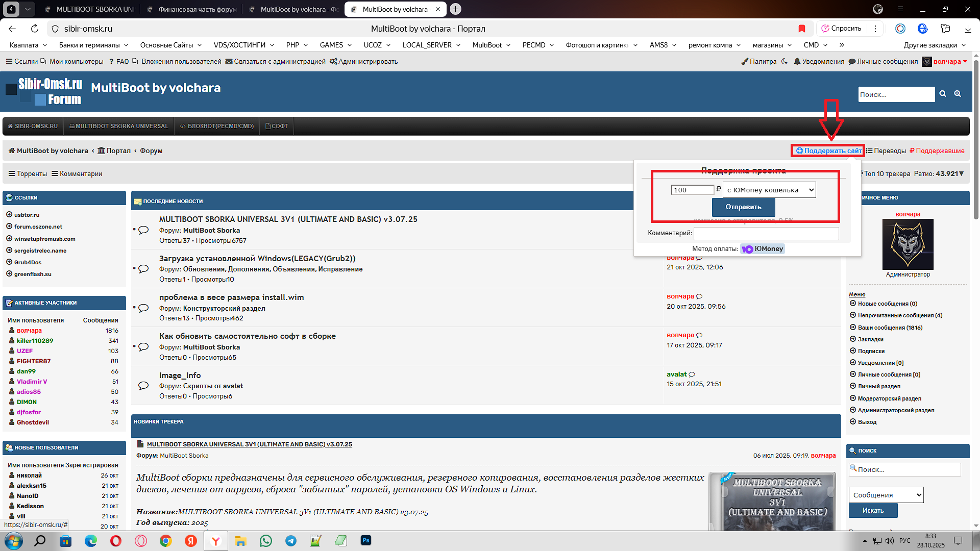Screen dimensions: 980x551
Task: Click the Уведомления bell icon
Action: coord(797,61)
